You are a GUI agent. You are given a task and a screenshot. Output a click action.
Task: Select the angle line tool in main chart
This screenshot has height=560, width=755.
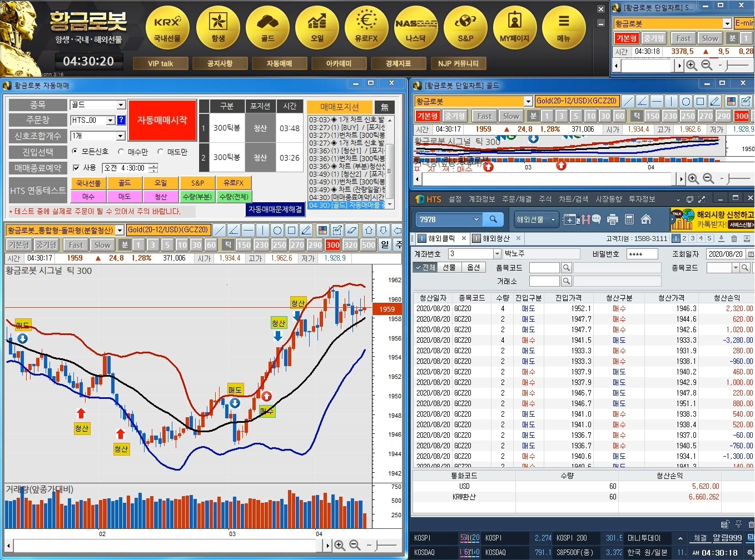tap(234, 230)
